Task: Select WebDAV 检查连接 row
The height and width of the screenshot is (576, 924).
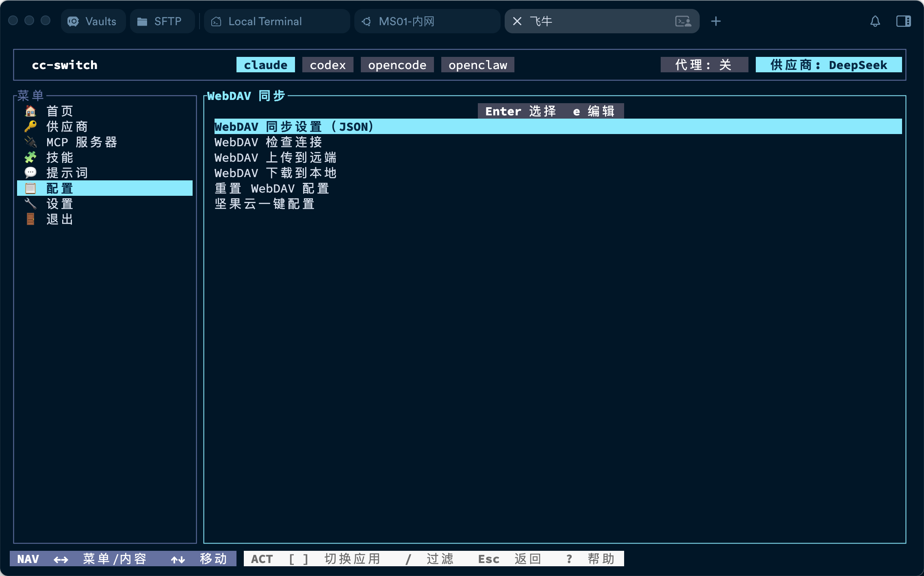Action: [x=558, y=142]
